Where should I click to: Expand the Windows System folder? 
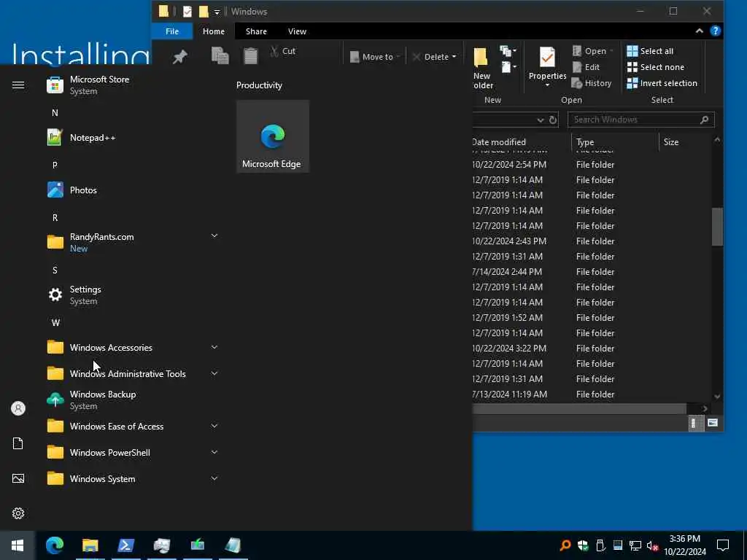133,478
